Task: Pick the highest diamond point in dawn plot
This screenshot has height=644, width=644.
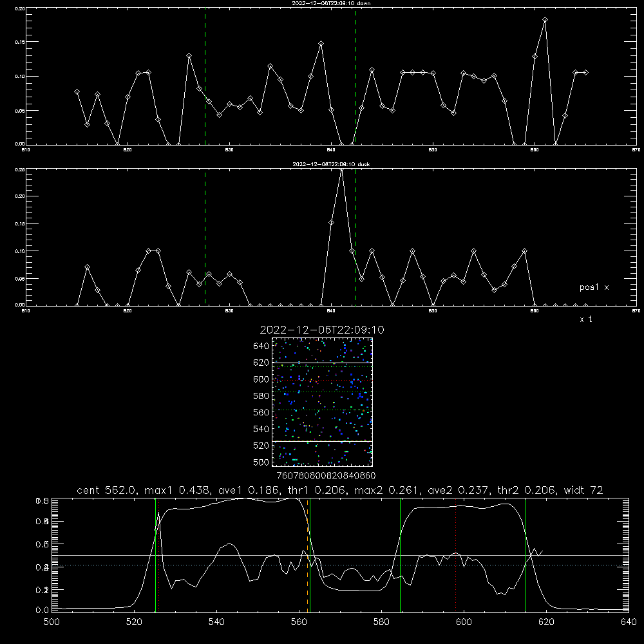Action: coord(545,20)
